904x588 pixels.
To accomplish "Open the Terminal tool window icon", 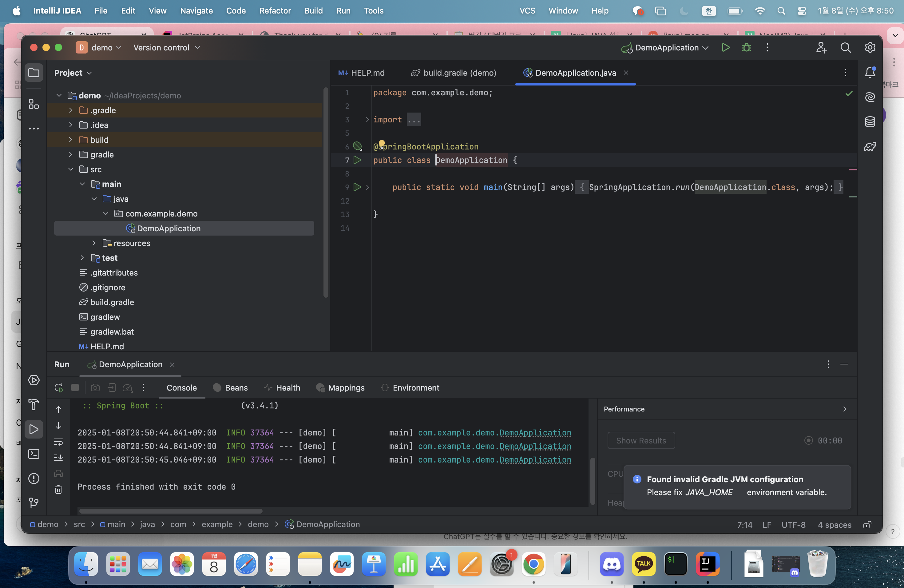I will point(34,454).
